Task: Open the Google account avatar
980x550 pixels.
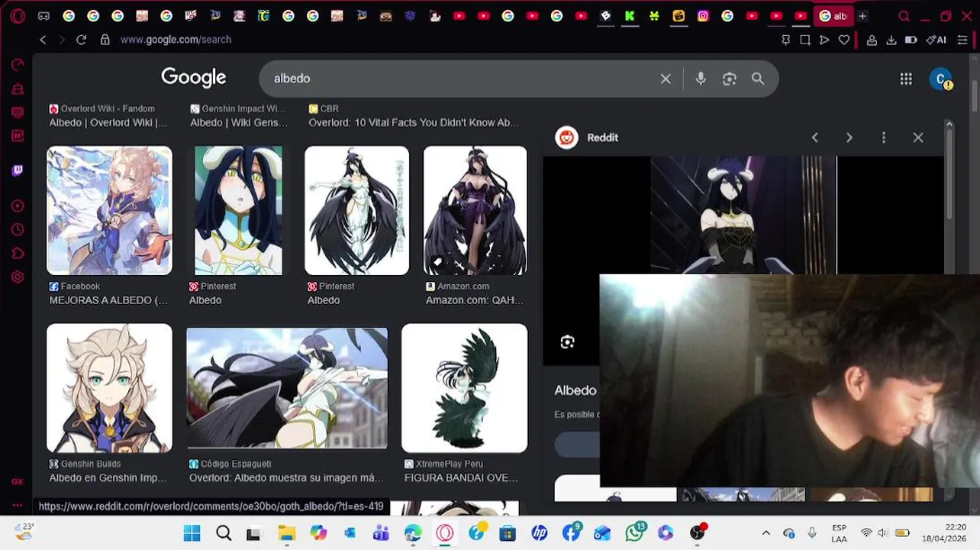Action: (941, 79)
